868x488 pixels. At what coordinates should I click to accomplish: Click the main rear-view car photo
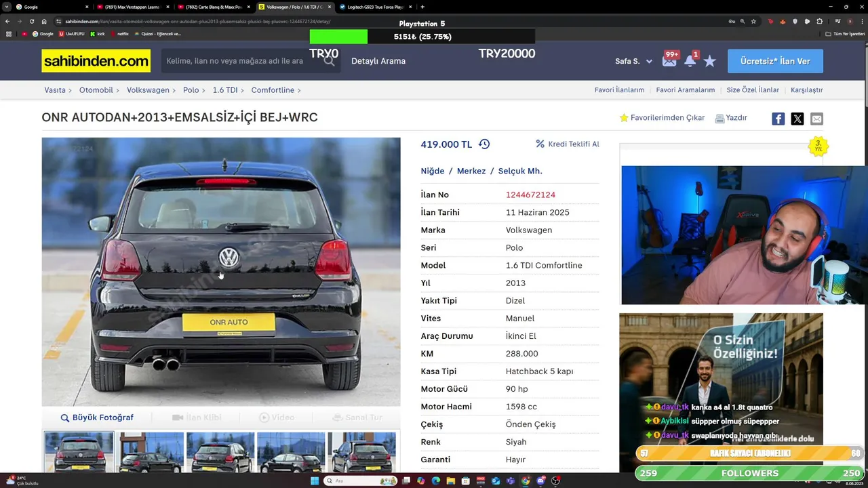click(x=221, y=272)
